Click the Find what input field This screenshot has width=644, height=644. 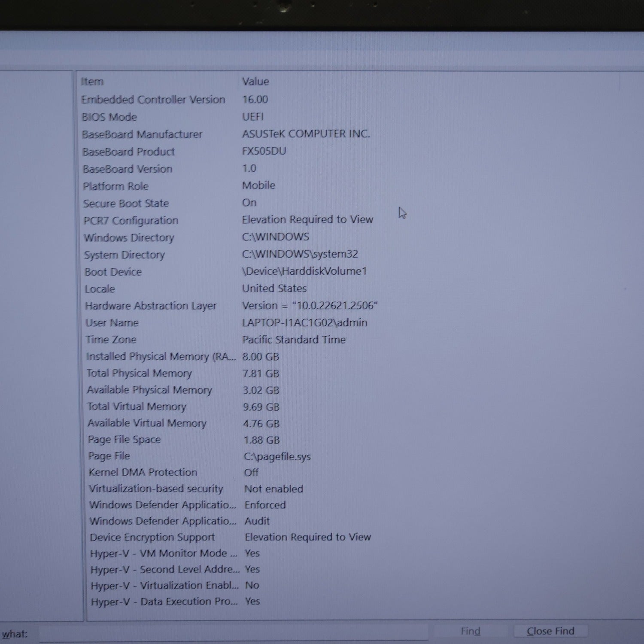point(232,634)
